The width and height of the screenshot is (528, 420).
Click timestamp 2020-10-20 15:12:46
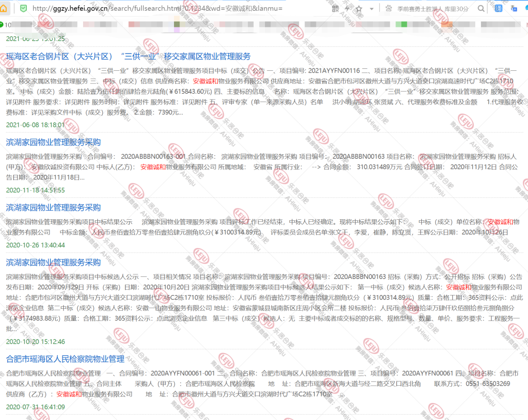point(35,341)
